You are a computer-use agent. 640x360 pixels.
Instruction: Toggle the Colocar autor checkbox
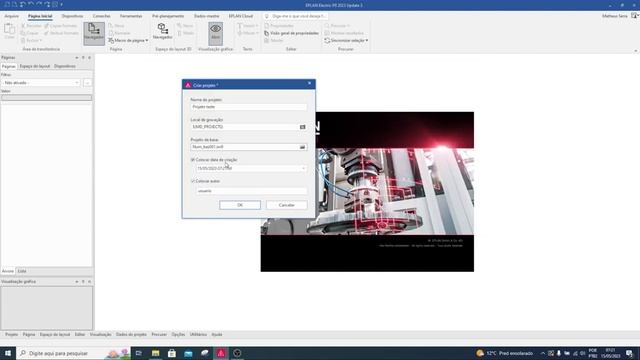pyautogui.click(x=193, y=181)
